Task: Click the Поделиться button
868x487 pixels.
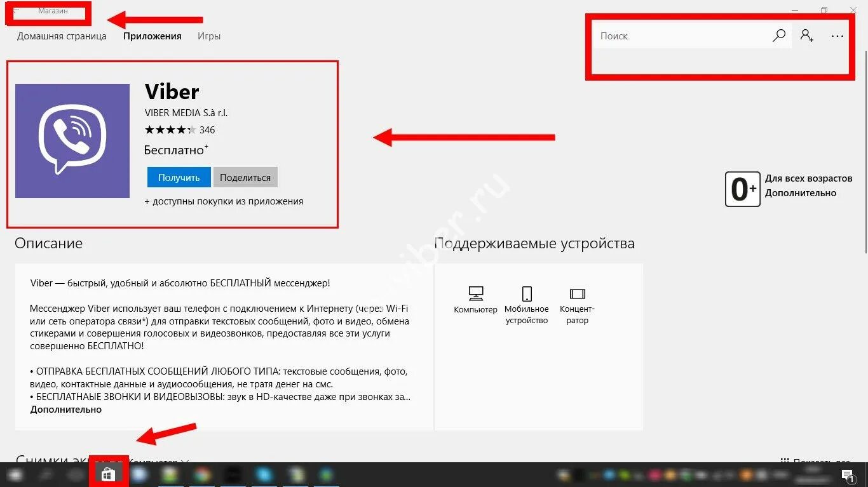Action: click(x=245, y=178)
